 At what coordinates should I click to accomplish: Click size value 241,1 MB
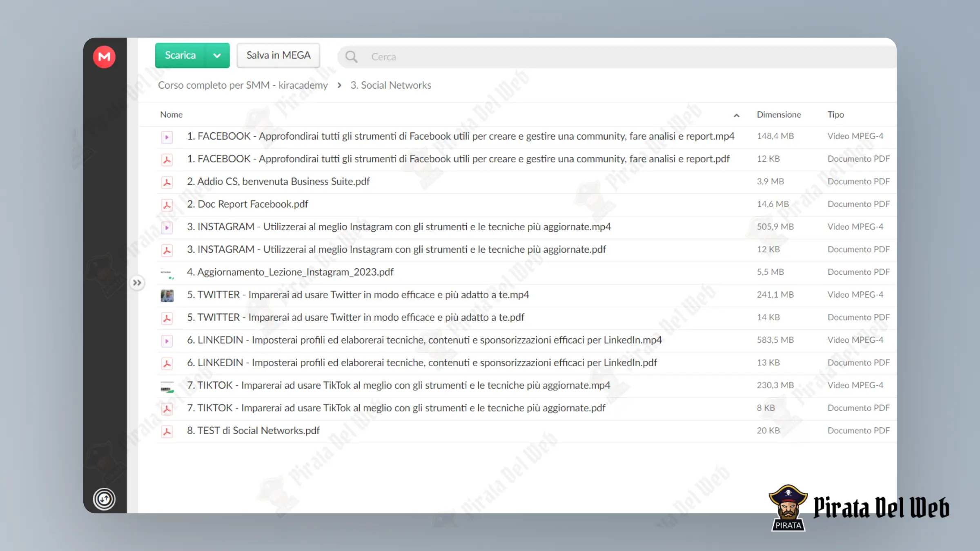tap(775, 295)
